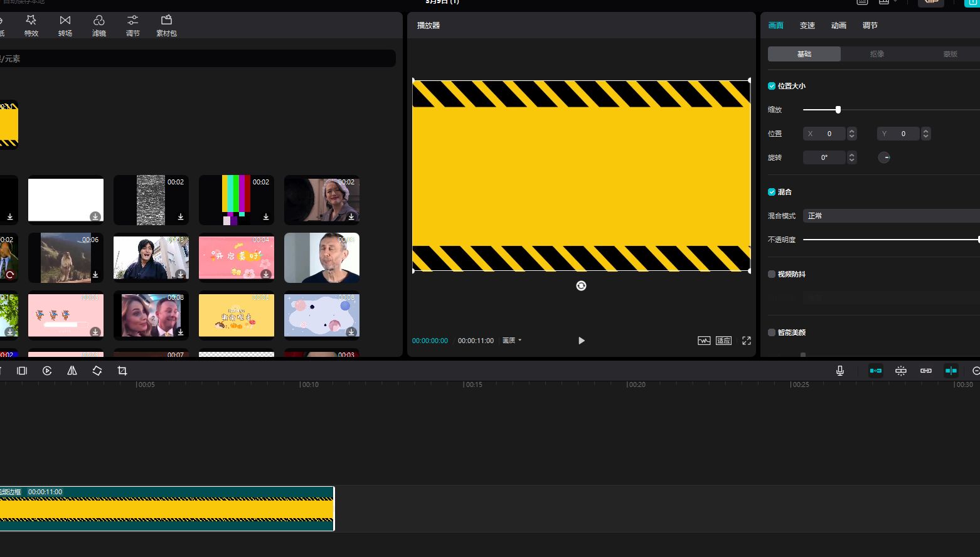The height and width of the screenshot is (557, 980).
Task: Enable the 智能美颜 smart beauty checkbox
Action: point(772,332)
